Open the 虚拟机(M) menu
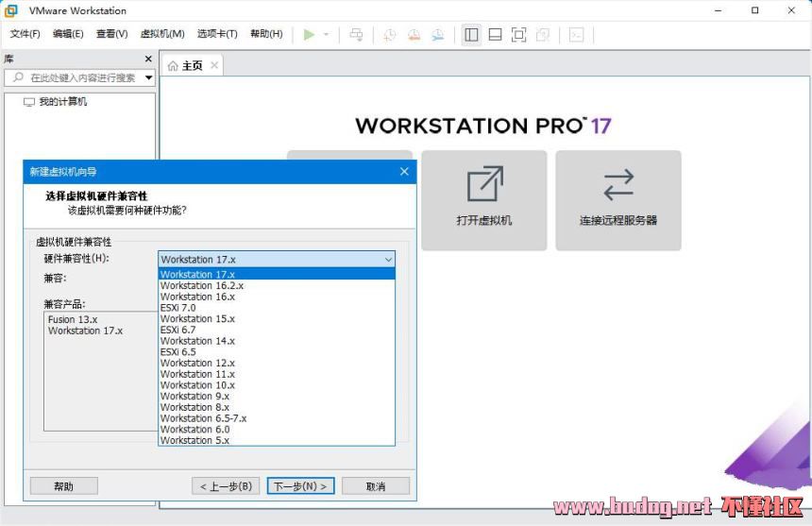This screenshot has width=812, height=526. 162,34
